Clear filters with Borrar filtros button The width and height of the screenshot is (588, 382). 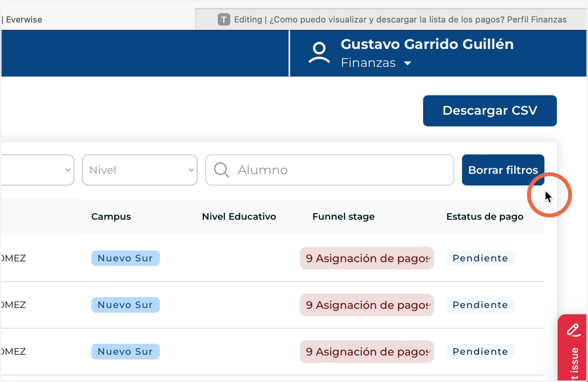point(503,170)
